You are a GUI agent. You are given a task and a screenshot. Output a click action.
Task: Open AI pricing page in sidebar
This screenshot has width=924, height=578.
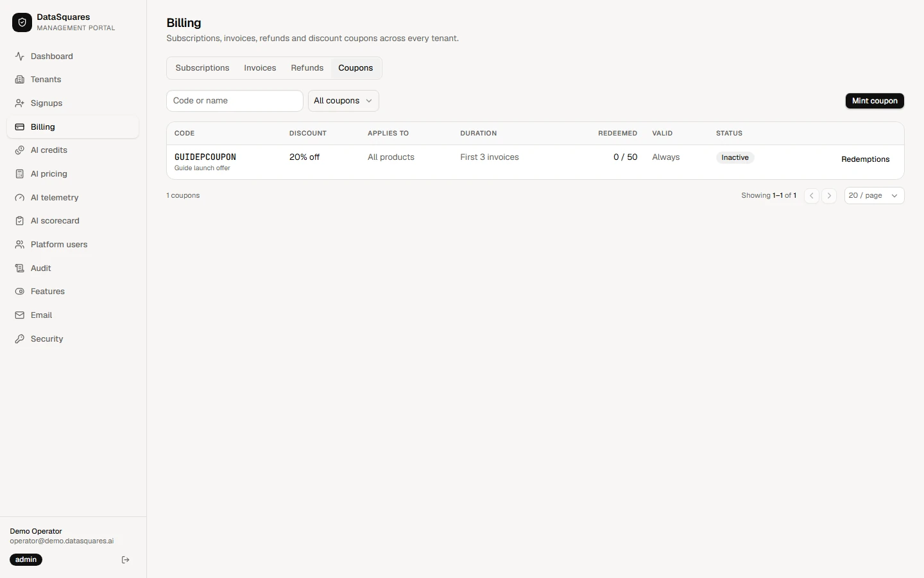tap(73, 174)
